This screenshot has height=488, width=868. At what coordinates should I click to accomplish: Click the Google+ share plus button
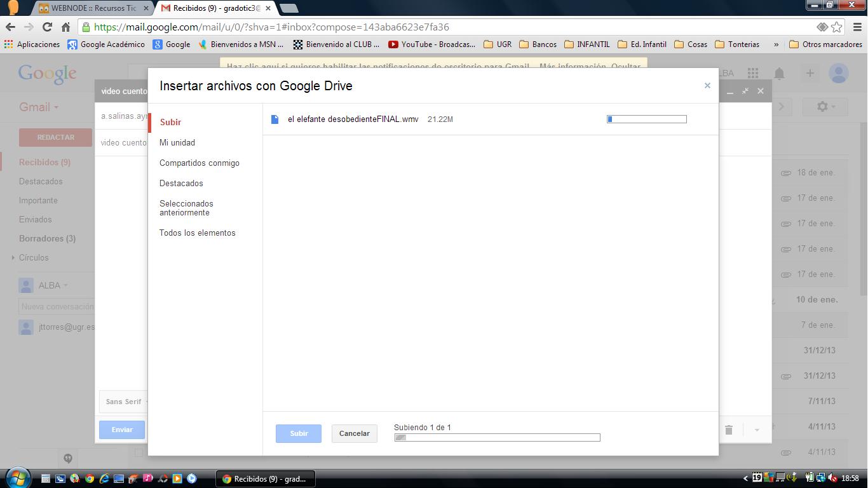810,73
